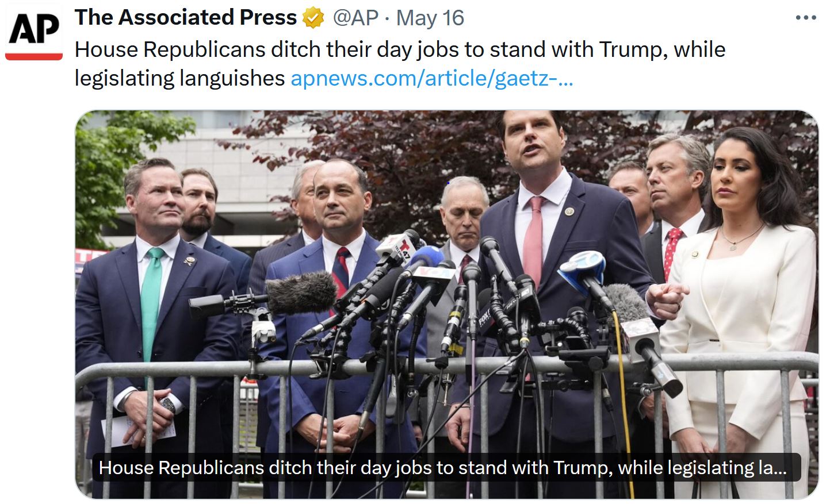This screenshot has height=504, width=826.
Task: Click the fuzzy gray boom microphone
Action: 300,292
